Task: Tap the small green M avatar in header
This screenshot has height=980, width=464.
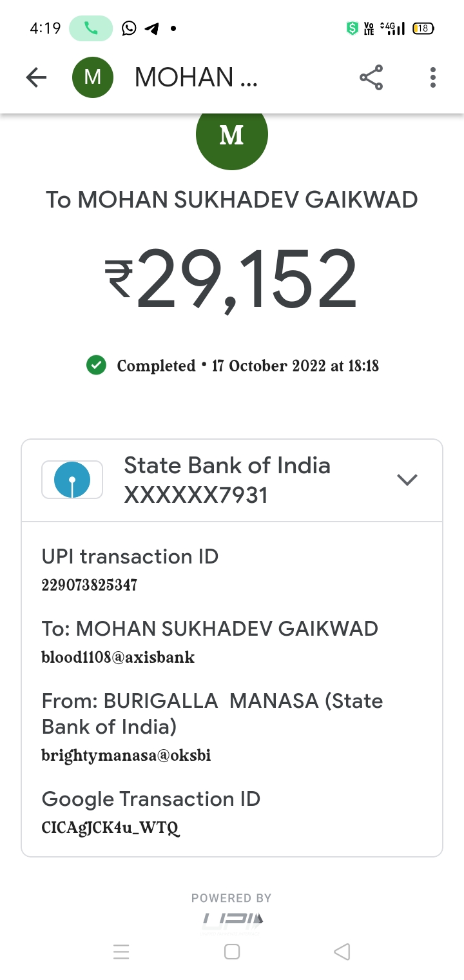Action: tap(93, 78)
